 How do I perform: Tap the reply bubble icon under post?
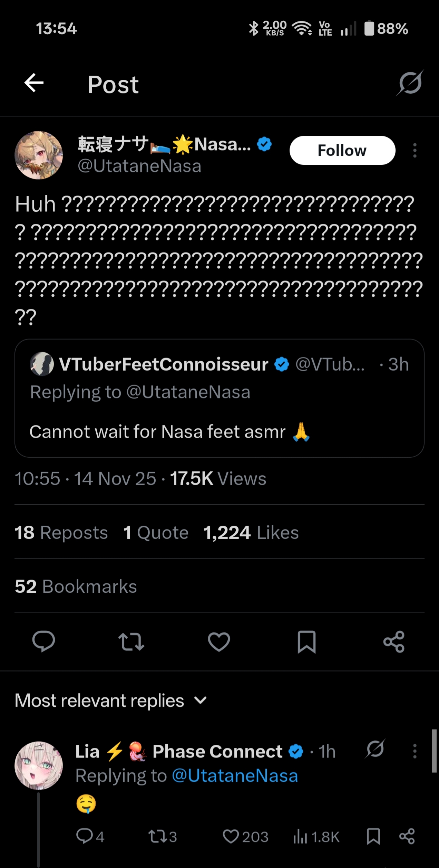(x=43, y=641)
